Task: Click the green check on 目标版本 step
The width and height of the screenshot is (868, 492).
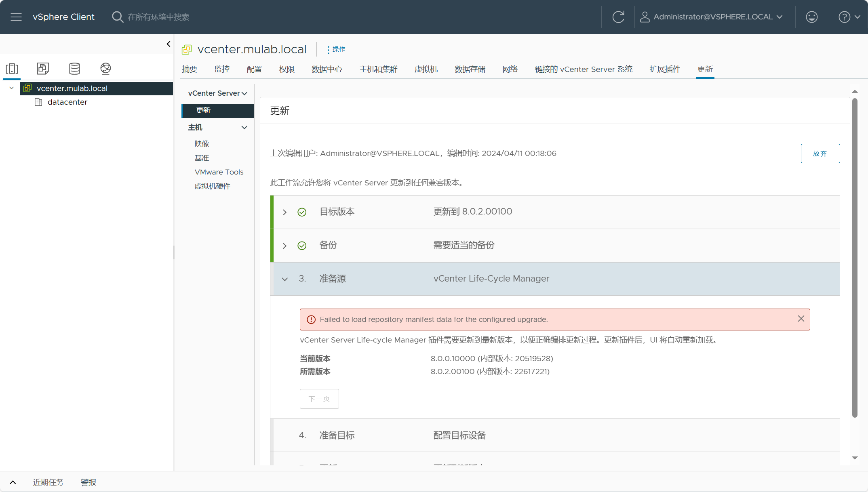Action: [x=302, y=212]
